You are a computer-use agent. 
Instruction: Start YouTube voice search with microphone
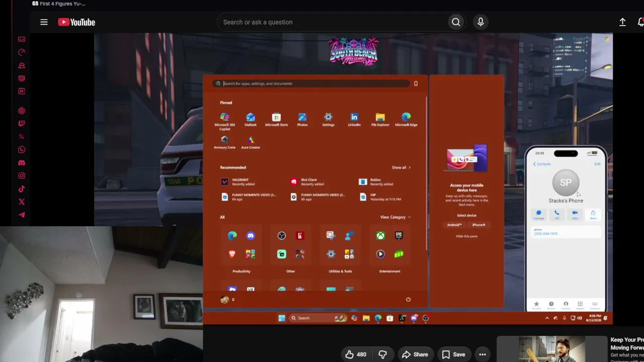coord(480,22)
